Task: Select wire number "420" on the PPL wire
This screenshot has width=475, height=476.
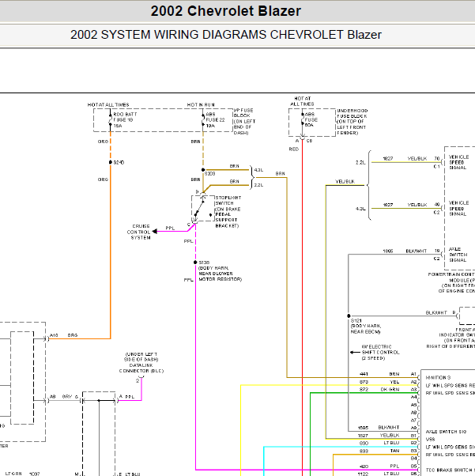Action: [x=364, y=467]
